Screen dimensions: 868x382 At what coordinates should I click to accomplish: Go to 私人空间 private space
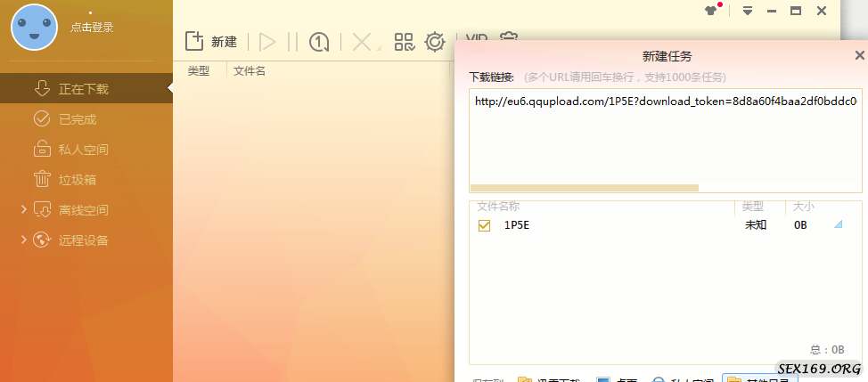click(x=83, y=150)
